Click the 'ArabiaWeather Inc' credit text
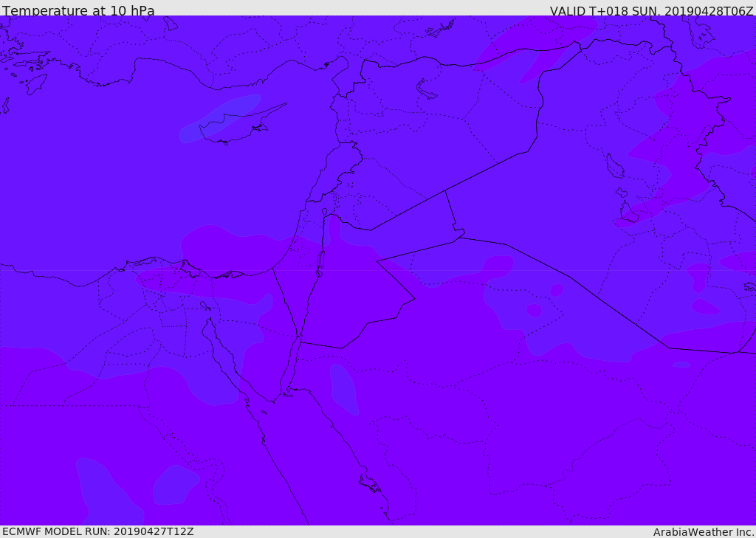756x538 pixels. [704, 532]
